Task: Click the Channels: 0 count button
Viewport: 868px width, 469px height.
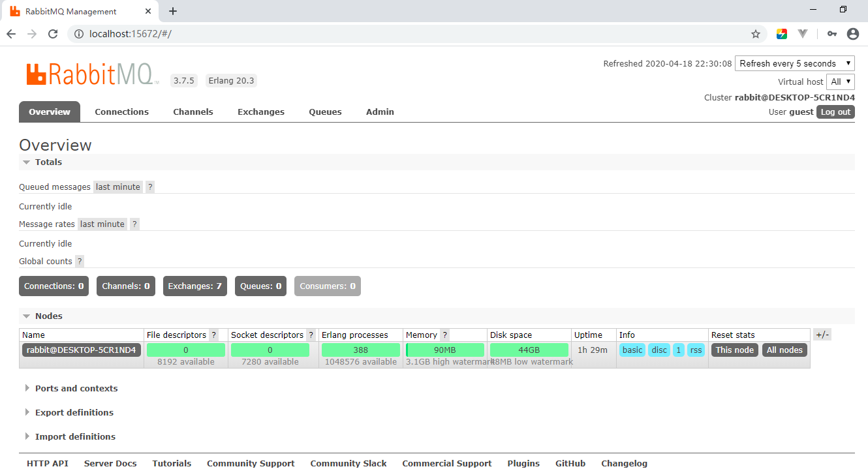Action: 126,286
